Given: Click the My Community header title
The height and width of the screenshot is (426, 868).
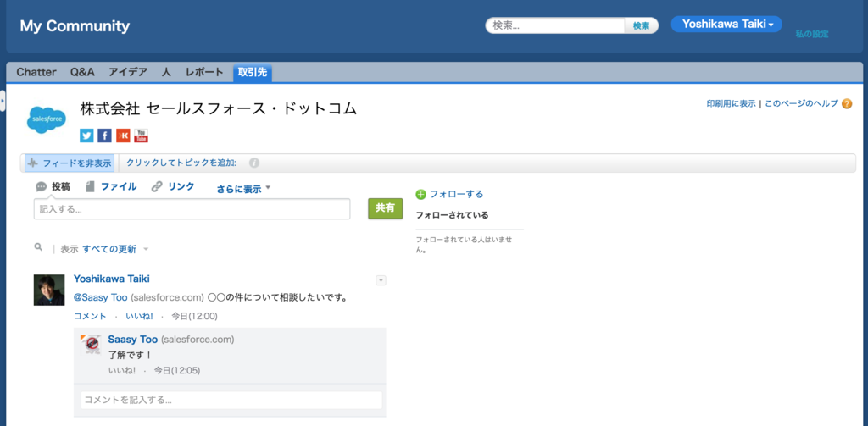Looking at the screenshot, I should pyautogui.click(x=75, y=26).
